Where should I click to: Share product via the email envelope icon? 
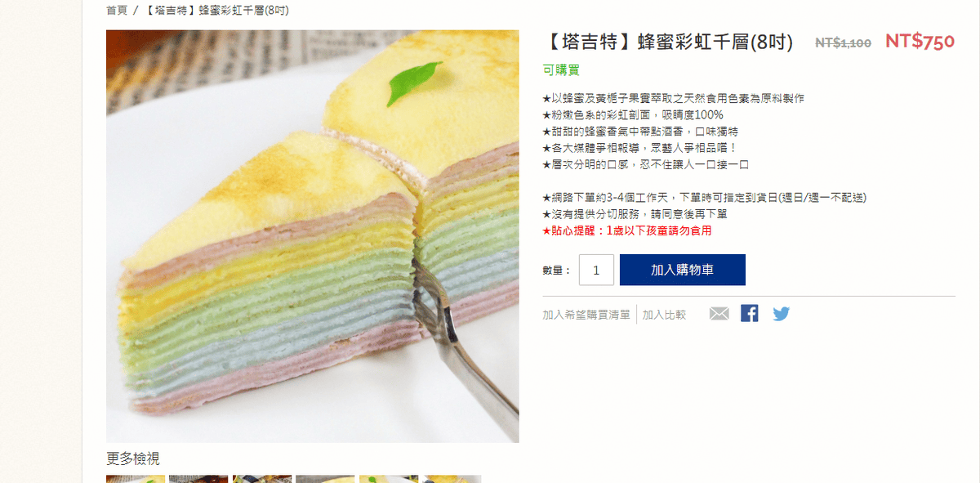click(719, 314)
